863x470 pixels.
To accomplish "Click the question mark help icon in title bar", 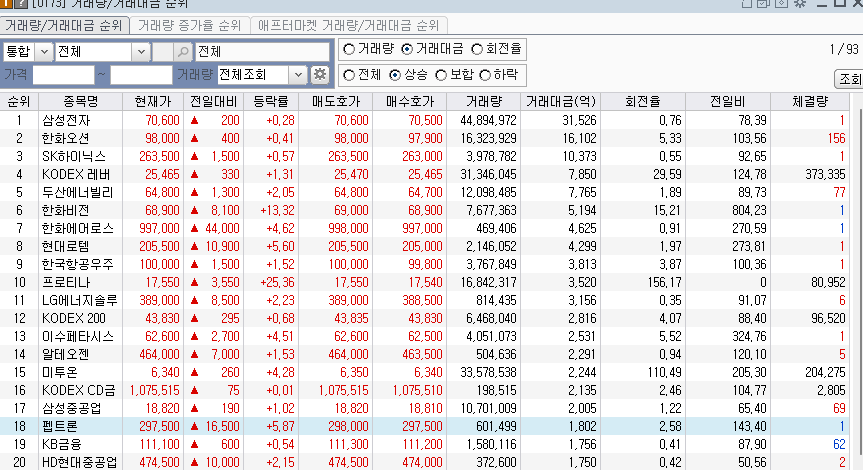I will click(20, 3).
